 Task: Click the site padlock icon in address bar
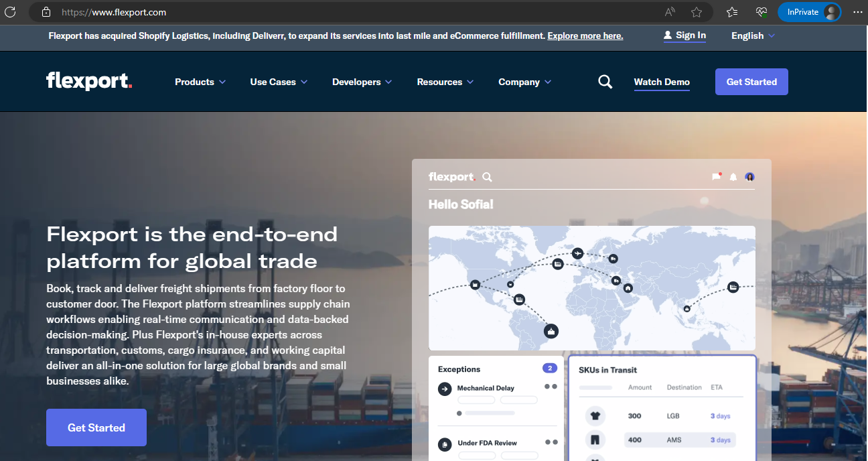click(x=46, y=12)
